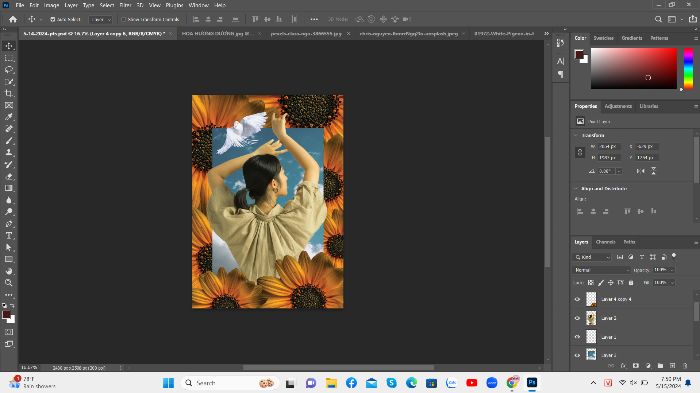700x393 pixels.
Task: Toggle visibility of the third layer row
Action: pyautogui.click(x=577, y=337)
